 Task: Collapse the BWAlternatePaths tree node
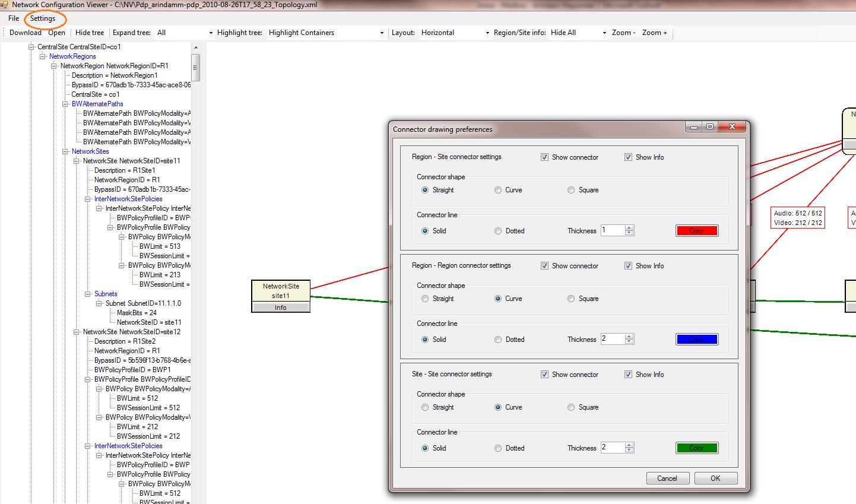[65, 104]
